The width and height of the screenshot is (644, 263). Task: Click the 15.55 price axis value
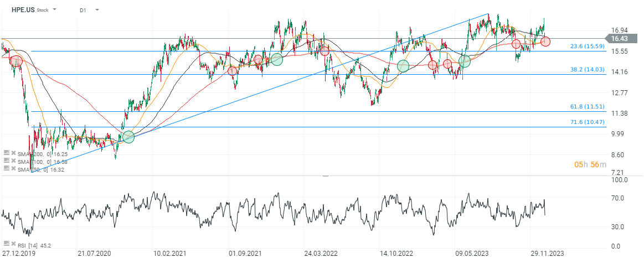(619, 51)
